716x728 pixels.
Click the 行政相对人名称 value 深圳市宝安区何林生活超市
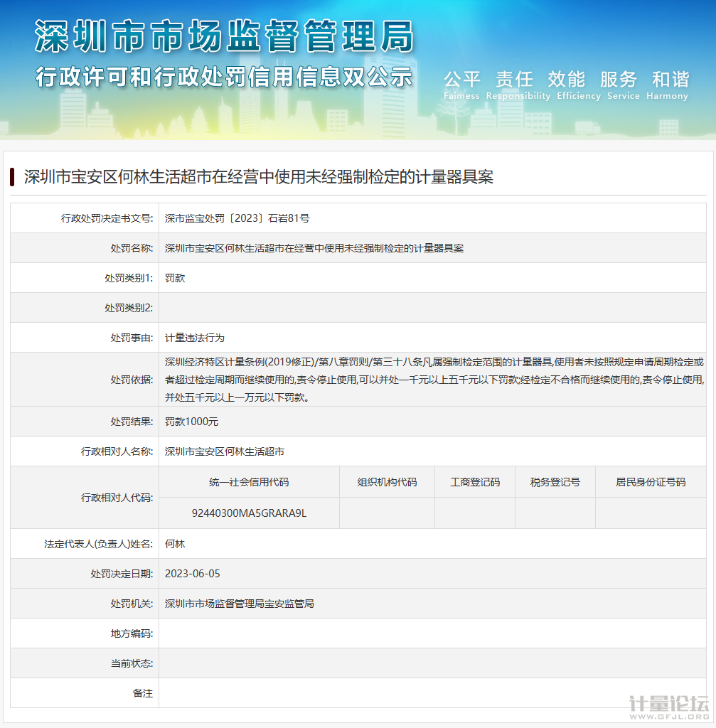pyautogui.click(x=224, y=451)
